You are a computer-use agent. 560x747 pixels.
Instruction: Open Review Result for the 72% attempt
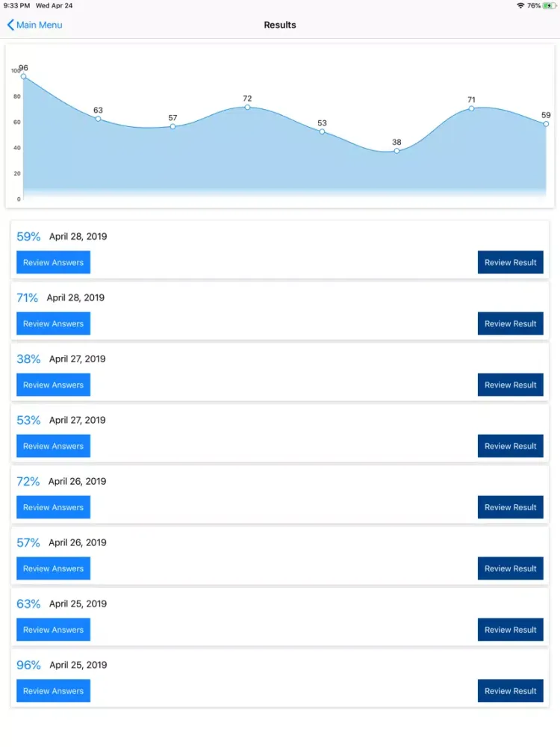pos(510,507)
